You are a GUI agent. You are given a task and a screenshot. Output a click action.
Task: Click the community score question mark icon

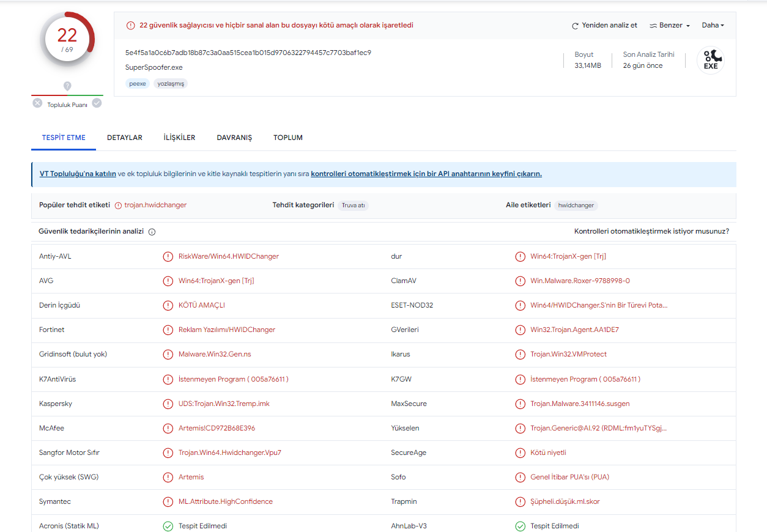point(67,86)
